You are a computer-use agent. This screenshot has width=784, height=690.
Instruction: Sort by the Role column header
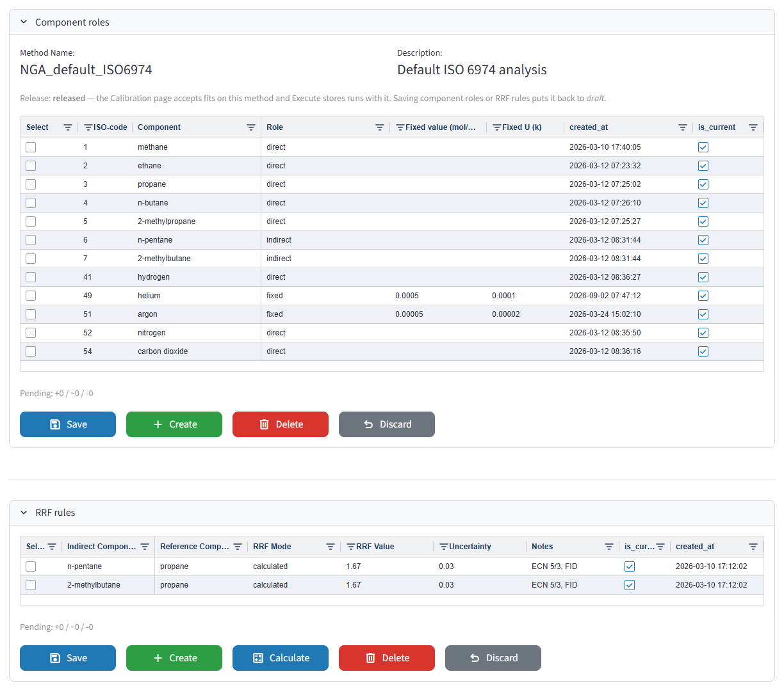coord(275,127)
